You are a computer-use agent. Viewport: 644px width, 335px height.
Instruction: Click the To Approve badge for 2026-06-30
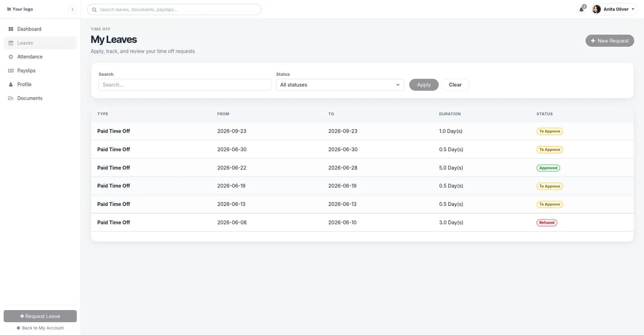click(x=549, y=150)
